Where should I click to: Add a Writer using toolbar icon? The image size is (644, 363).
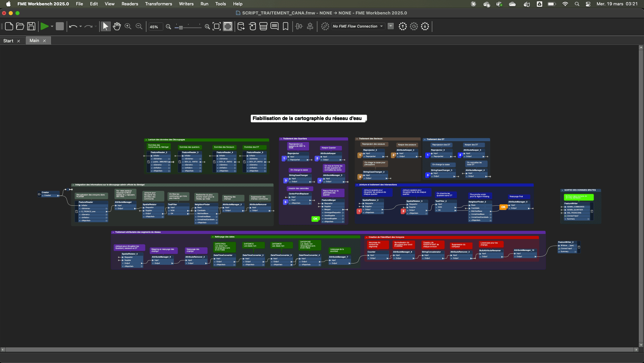[x=252, y=26]
